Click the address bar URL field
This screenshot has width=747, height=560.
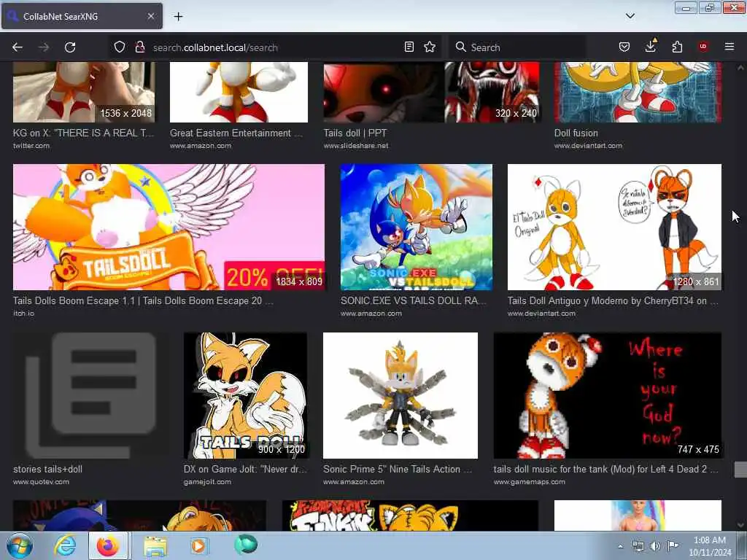click(x=275, y=47)
